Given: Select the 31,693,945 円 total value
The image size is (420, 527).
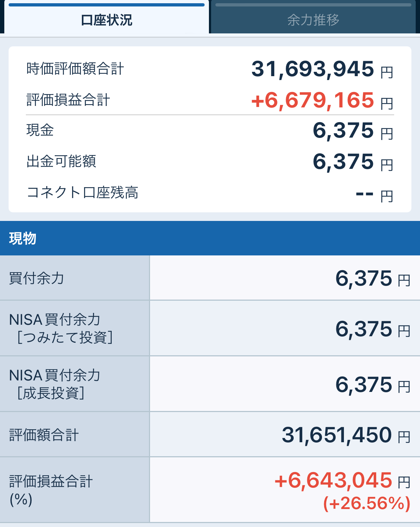Looking at the screenshot, I should coord(322,69).
